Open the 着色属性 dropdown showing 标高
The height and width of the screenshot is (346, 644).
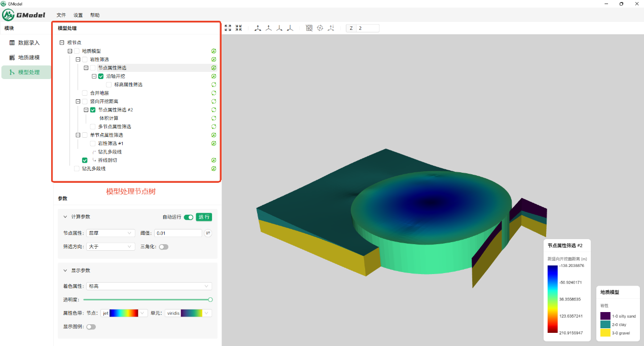(149, 286)
